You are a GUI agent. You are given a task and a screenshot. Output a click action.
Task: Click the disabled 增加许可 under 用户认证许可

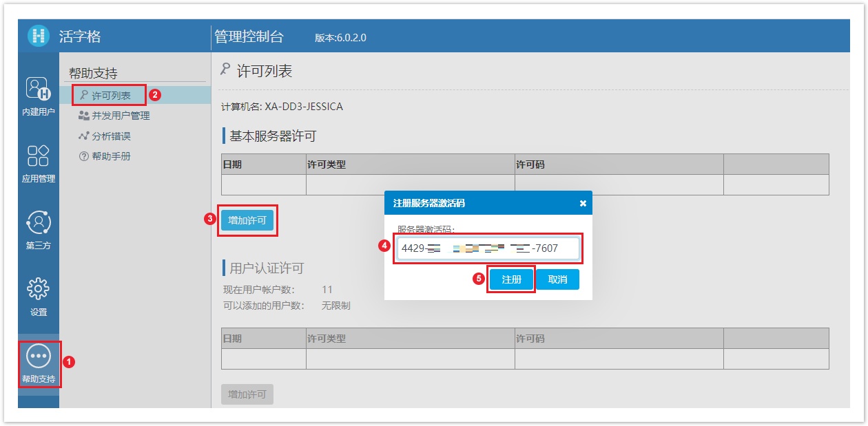247,394
